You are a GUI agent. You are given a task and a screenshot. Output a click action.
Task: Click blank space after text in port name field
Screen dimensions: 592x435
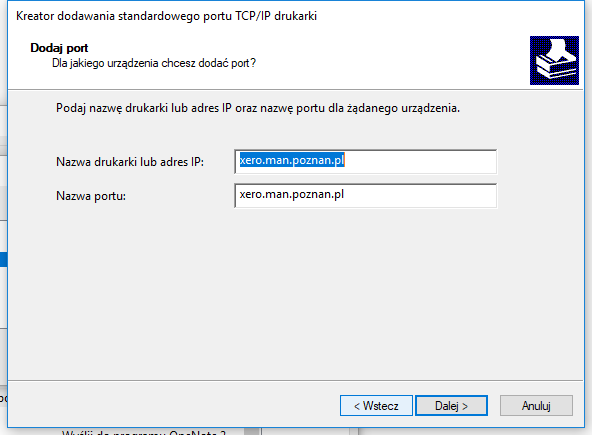pos(419,196)
